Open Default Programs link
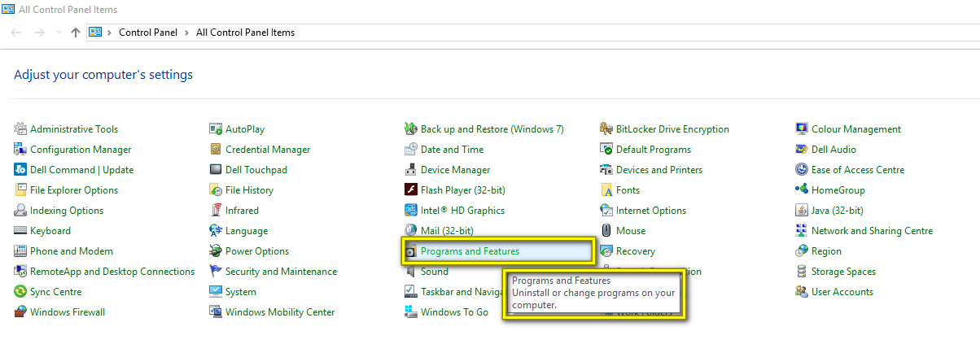Screen dimensions: 980x344 pos(654,150)
